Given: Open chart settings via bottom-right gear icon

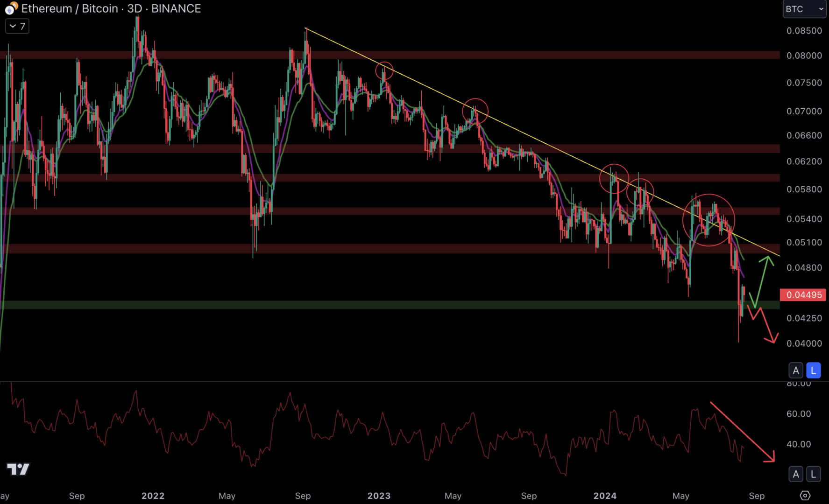Looking at the screenshot, I should (x=805, y=495).
